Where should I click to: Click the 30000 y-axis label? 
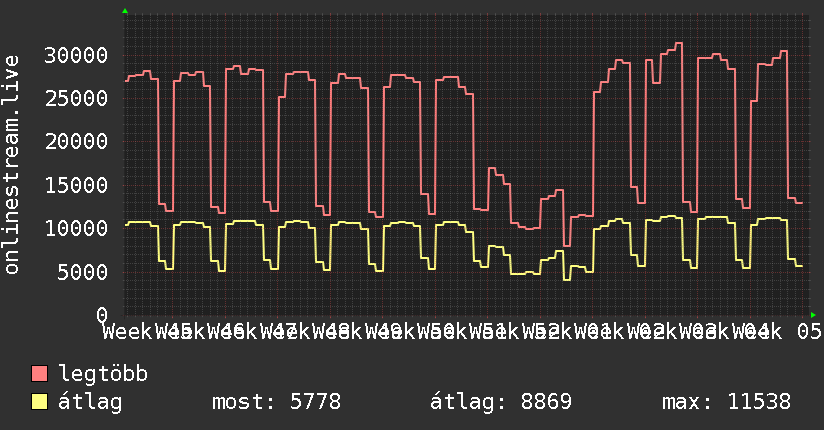pos(76,55)
